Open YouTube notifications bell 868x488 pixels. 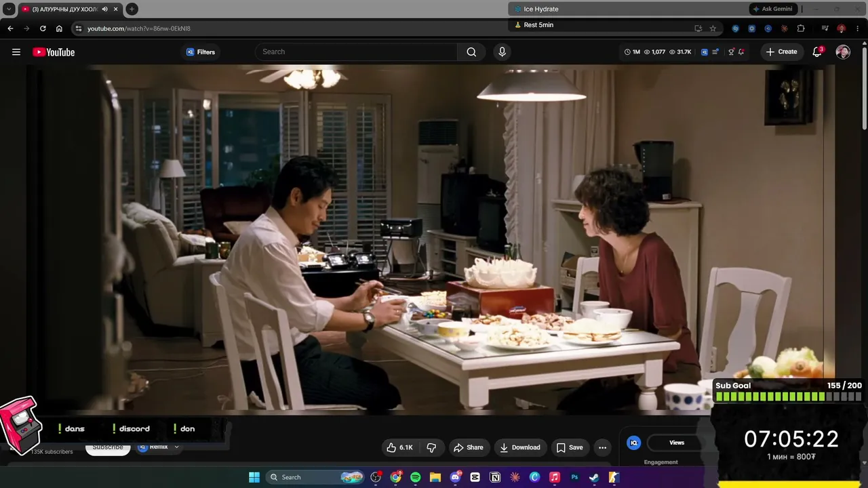[817, 52]
